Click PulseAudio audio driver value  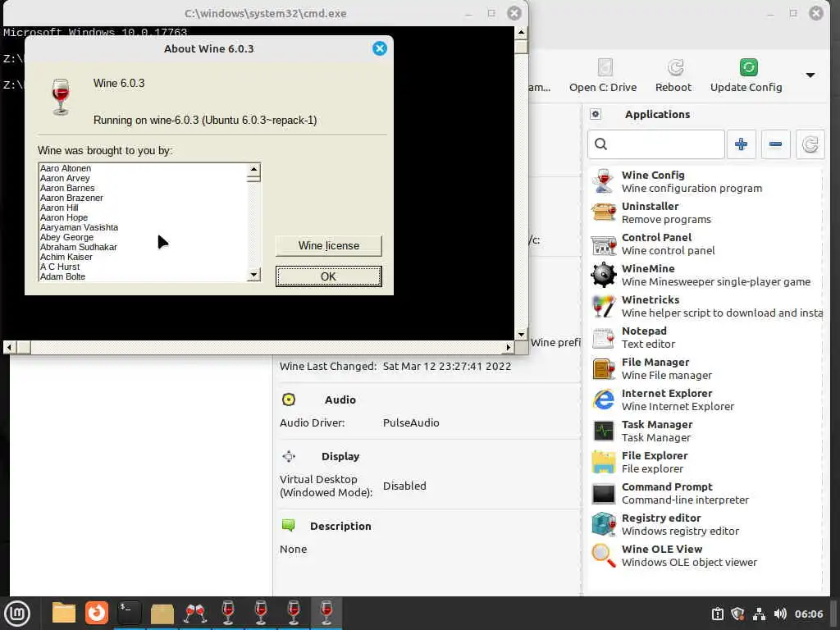[x=411, y=422]
